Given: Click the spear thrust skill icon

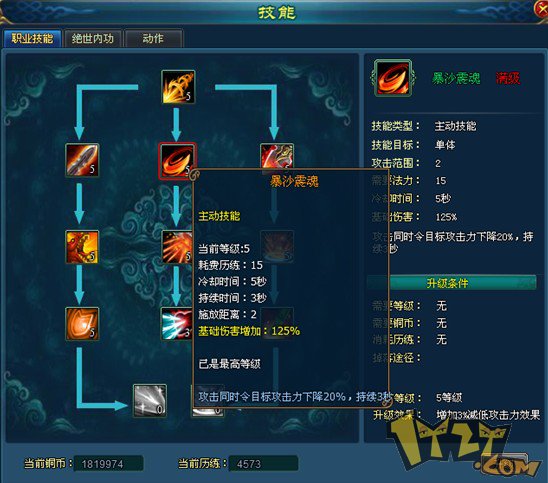Looking at the screenshot, I should pos(82,160).
